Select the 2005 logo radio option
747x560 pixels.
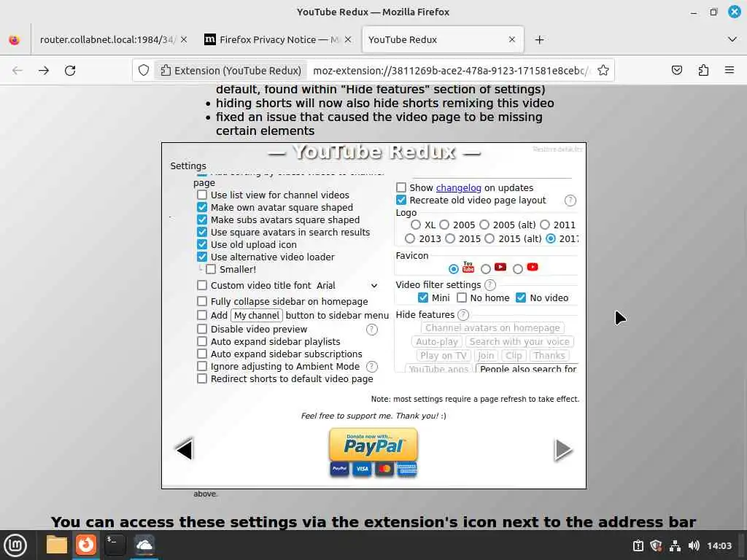444,225
